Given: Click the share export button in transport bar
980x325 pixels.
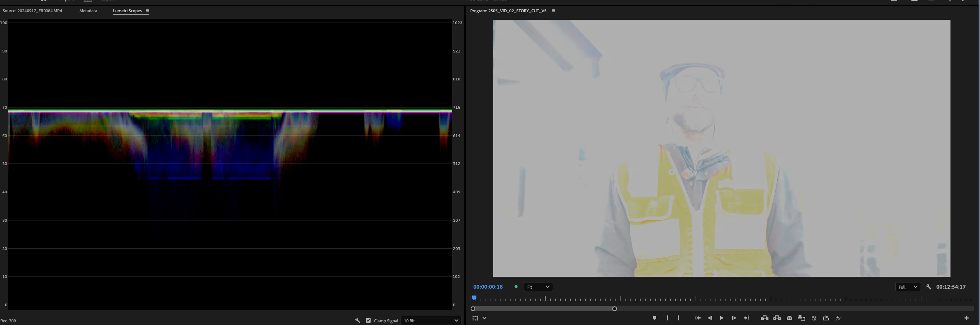Looking at the screenshot, I should coord(826,318).
